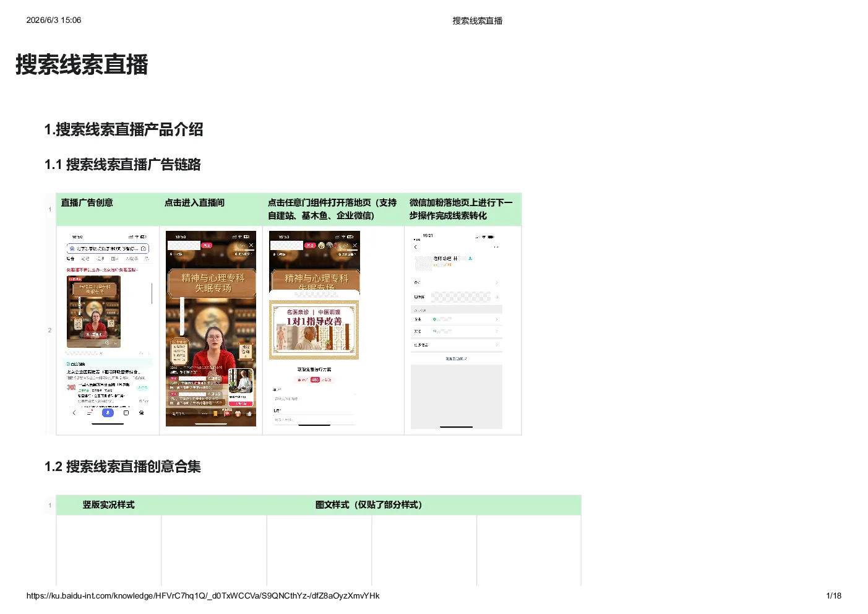Click the blue microphone icon in Baidu screenshot

click(x=108, y=413)
